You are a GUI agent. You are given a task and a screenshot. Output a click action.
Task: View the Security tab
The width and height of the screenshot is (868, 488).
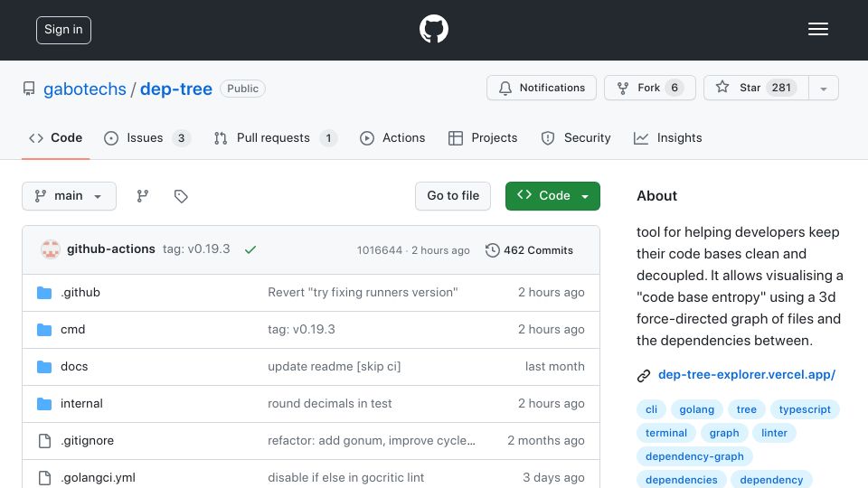[576, 137]
